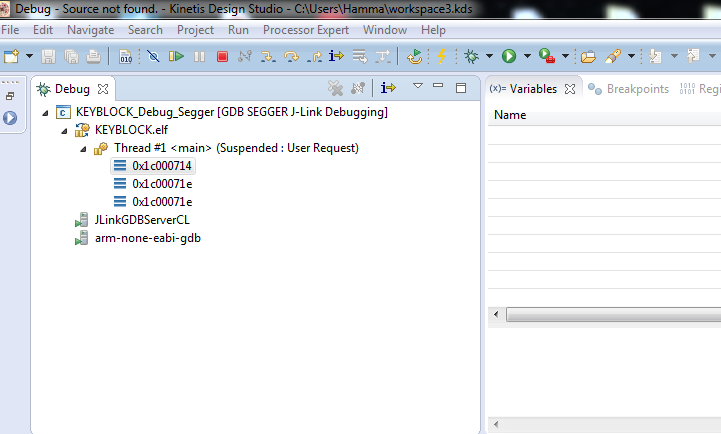Launch Debug with the bug icon
Screen dimensions: 721x434
[x=471, y=56]
